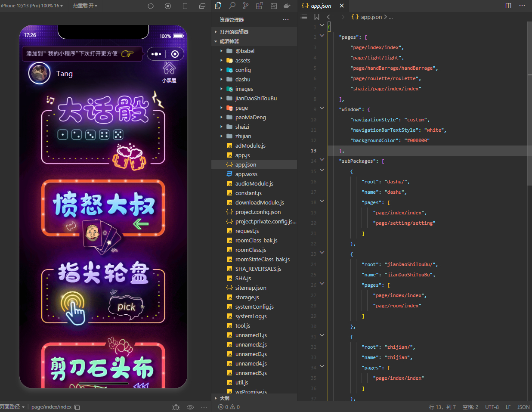This screenshot has height=412, width=532.
Task: Copy the page path with the copy icon
Action: pyautogui.click(x=77, y=407)
